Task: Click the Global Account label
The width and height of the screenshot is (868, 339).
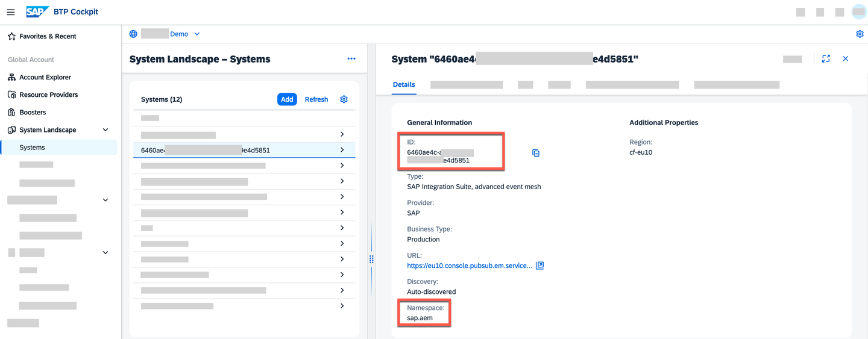Action: click(31, 60)
